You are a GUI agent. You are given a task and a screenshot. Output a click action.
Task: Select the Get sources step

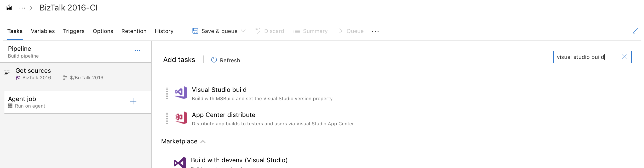click(76, 74)
